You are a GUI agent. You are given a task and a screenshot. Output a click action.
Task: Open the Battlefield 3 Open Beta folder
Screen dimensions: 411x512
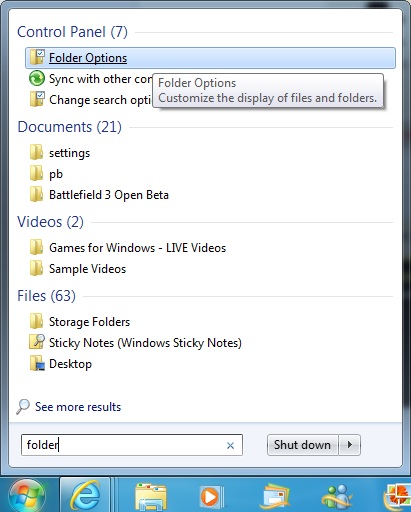(109, 195)
